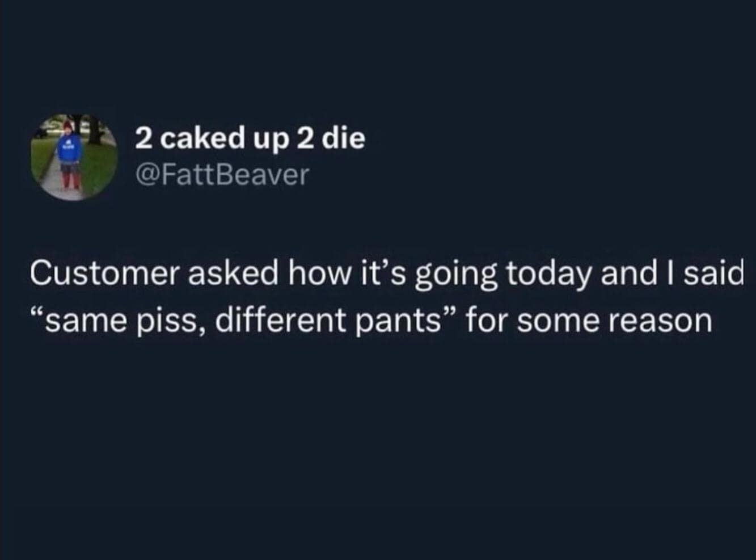Click the @FattBeaver handle
The image size is (756, 560).
[222, 175]
